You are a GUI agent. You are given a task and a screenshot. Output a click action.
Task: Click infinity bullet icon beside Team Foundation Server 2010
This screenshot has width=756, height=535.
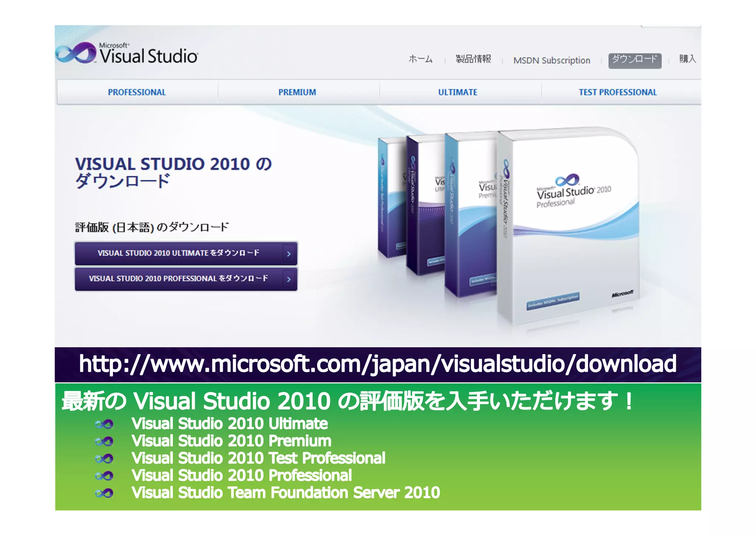click(104, 493)
